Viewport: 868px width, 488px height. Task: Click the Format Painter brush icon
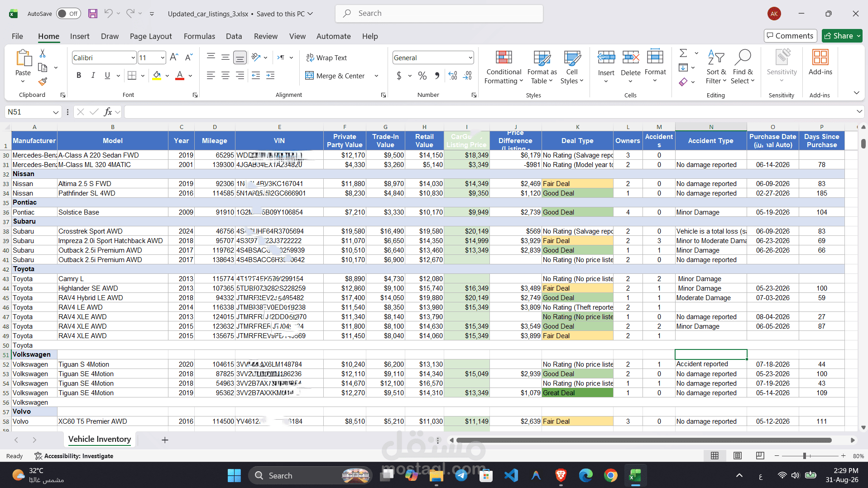coord(43,81)
